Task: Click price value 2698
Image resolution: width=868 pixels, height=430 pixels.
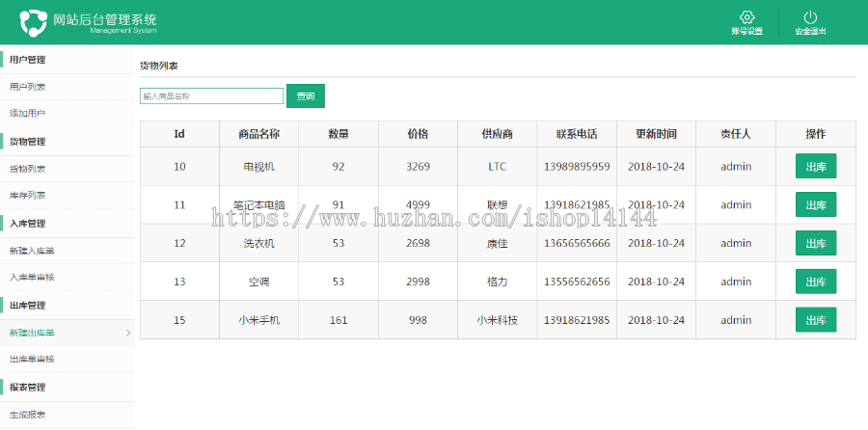Action: (x=418, y=243)
